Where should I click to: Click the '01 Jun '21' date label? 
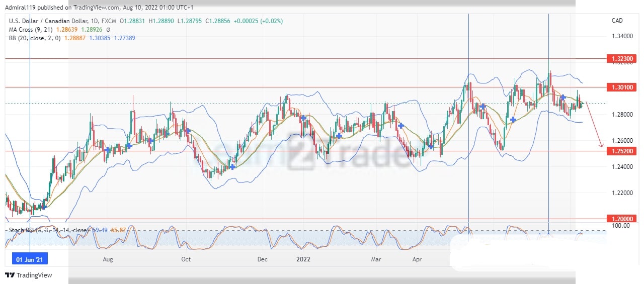tap(30, 259)
